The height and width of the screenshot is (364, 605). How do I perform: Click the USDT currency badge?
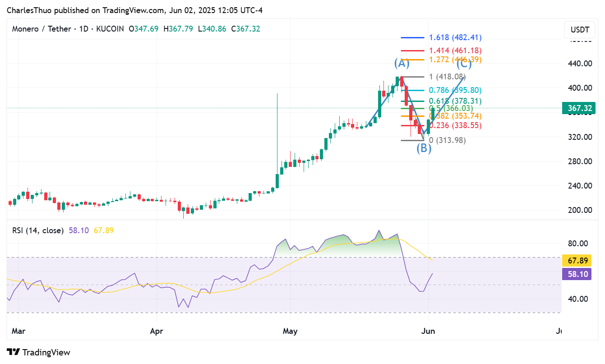coord(579,30)
